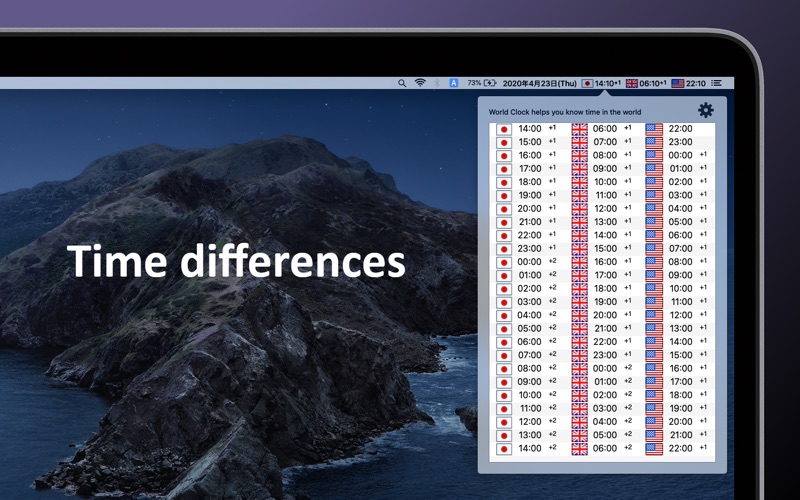The height and width of the screenshot is (500, 800).
Task: Select US time 01:00 +1
Action: coord(681,168)
